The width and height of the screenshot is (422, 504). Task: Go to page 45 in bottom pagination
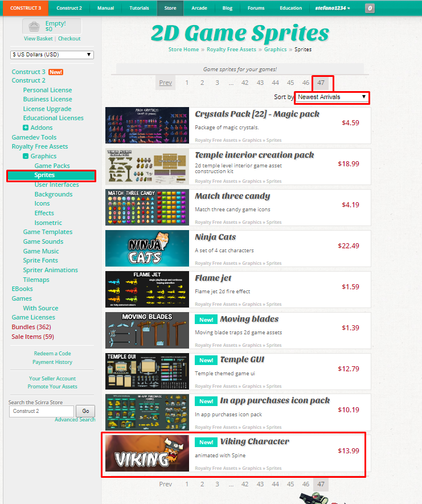pyautogui.click(x=290, y=484)
